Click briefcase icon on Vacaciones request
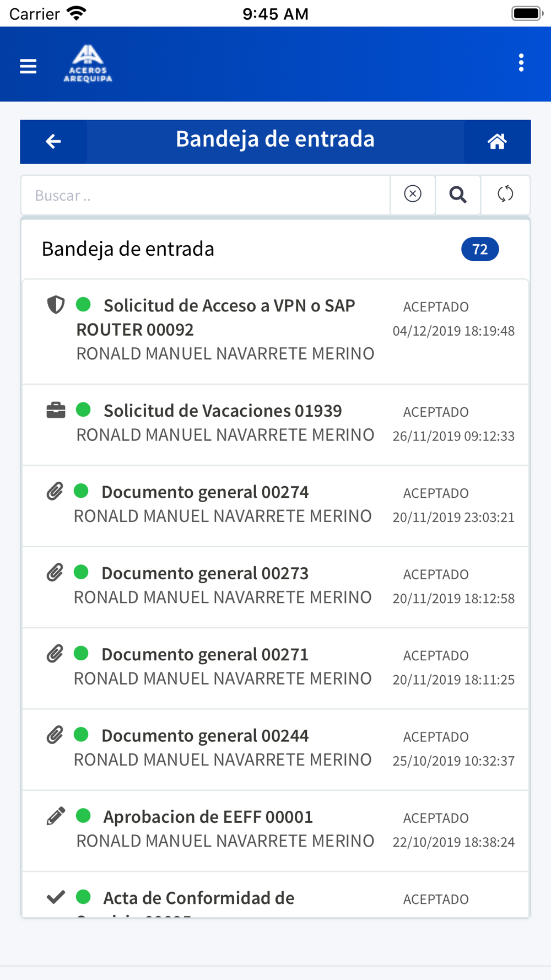Viewport: 551px width, 980px height. click(x=56, y=410)
